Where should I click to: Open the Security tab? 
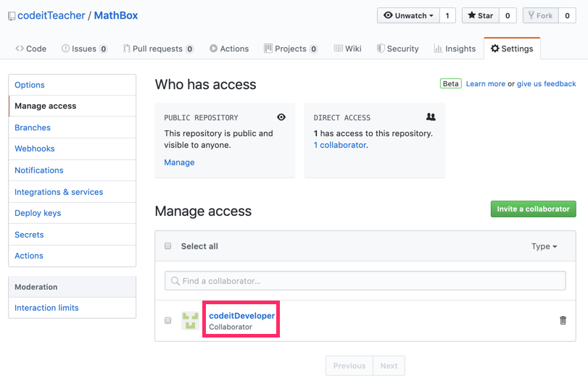click(x=398, y=49)
